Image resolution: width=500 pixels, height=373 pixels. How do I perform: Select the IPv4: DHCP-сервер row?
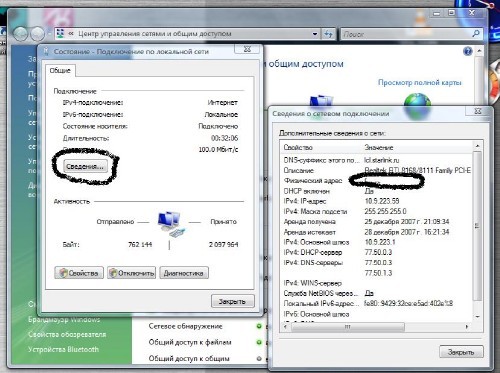377,252
